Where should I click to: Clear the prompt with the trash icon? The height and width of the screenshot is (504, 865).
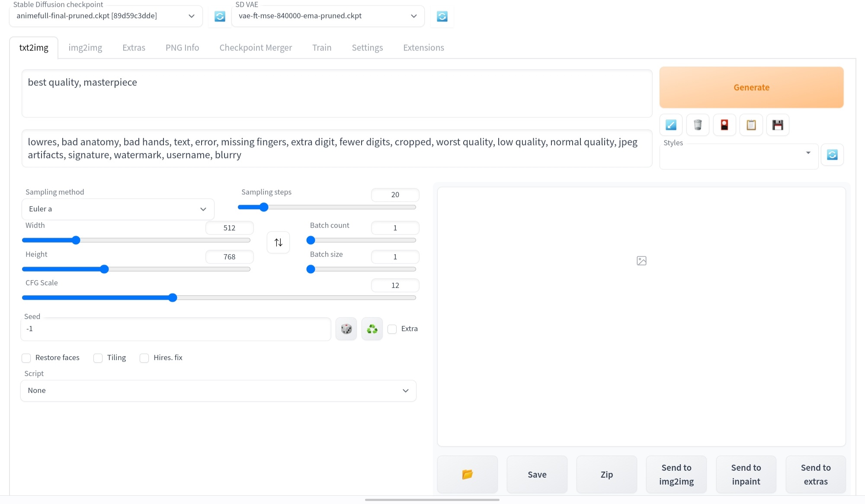pos(697,125)
